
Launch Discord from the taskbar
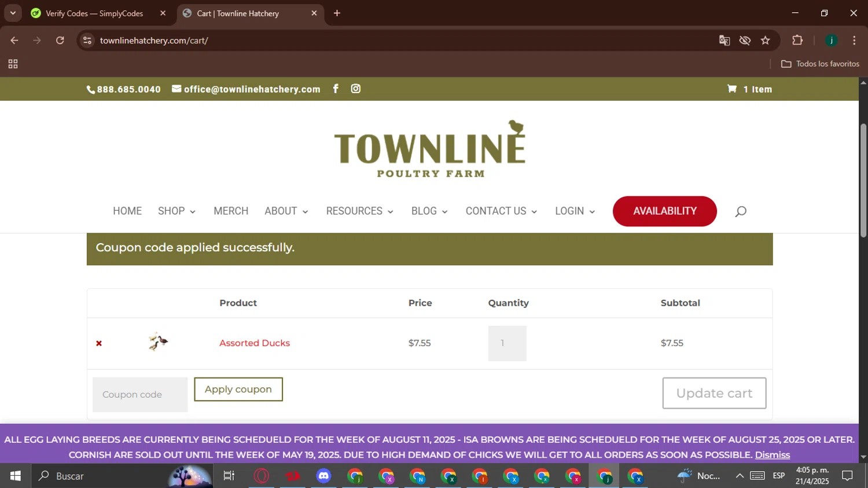tap(323, 476)
